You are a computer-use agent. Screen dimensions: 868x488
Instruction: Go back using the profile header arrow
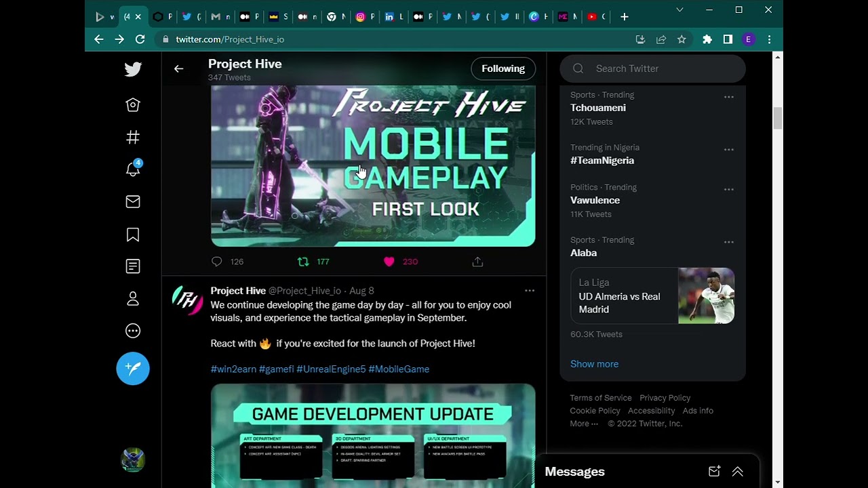(x=179, y=68)
